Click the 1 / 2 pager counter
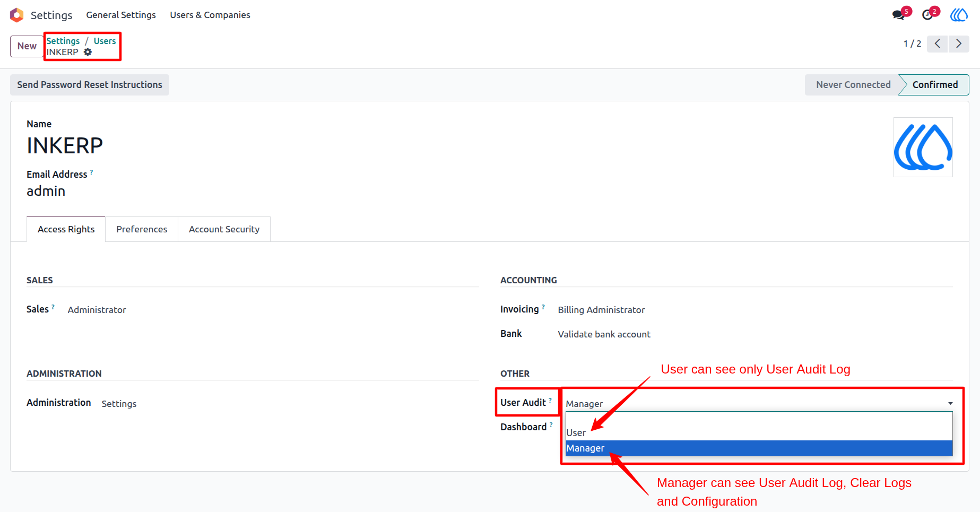This screenshot has height=512, width=980. [x=912, y=44]
